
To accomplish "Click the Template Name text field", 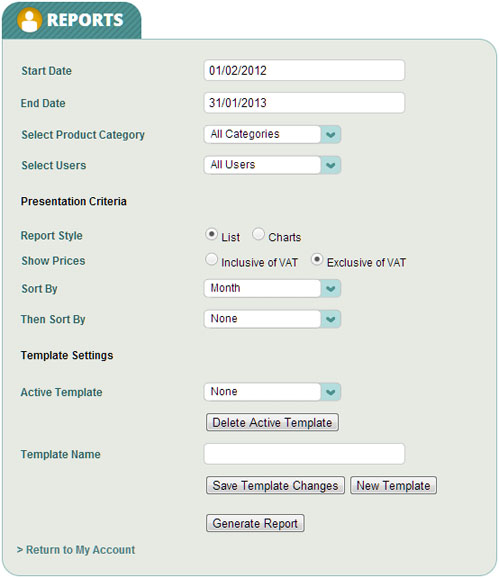I will coord(304,454).
